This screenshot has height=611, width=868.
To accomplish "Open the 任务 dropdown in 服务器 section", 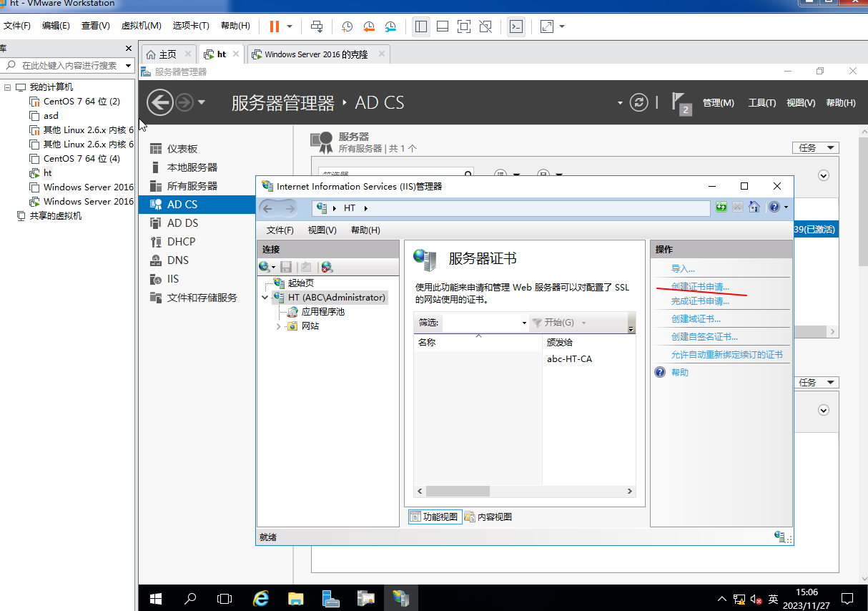I will pos(816,148).
